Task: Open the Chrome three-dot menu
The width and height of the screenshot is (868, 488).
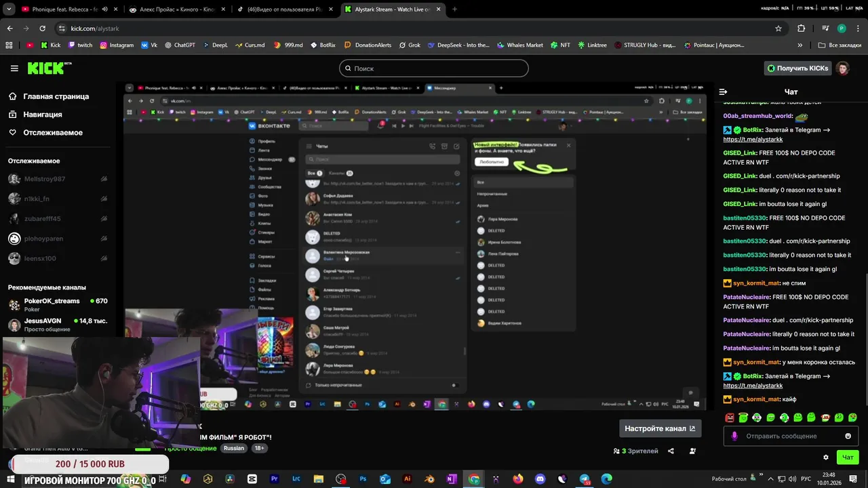Action: click(856, 28)
